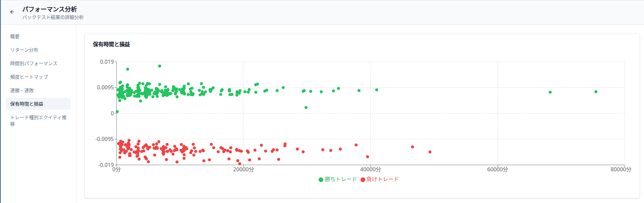Navigate to トレード種別エクイティ推移
The width and height of the screenshot is (644, 203).
[38, 120]
